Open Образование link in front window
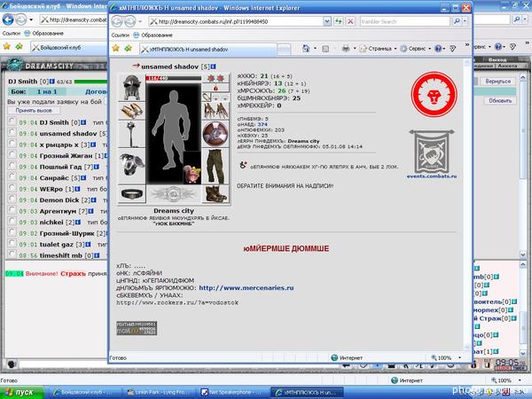Image resolution: width=532 pixels, height=399 pixels. point(153,35)
